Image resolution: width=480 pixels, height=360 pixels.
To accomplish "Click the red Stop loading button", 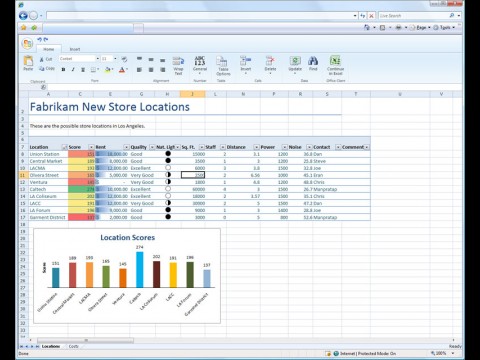I will click(x=371, y=16).
